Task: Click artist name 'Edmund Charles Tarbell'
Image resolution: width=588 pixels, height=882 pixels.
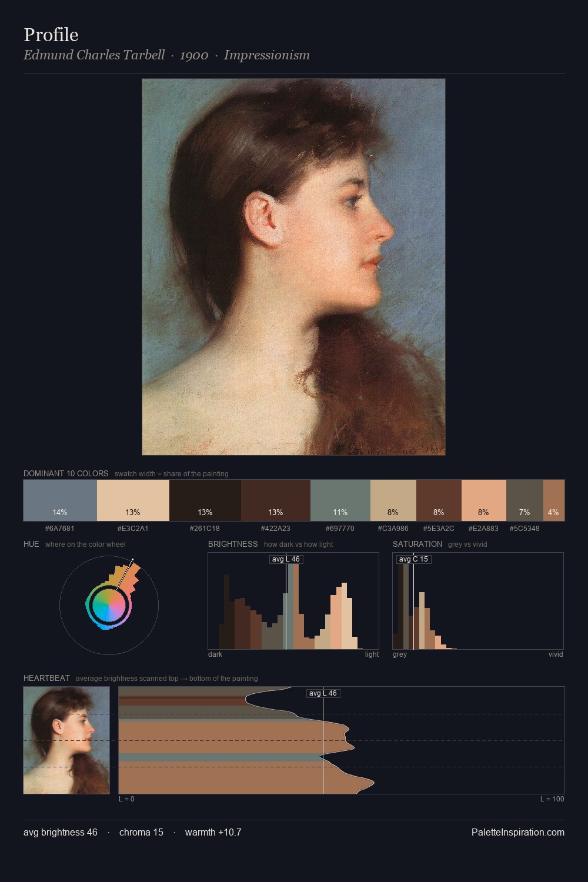Action: tap(94, 55)
